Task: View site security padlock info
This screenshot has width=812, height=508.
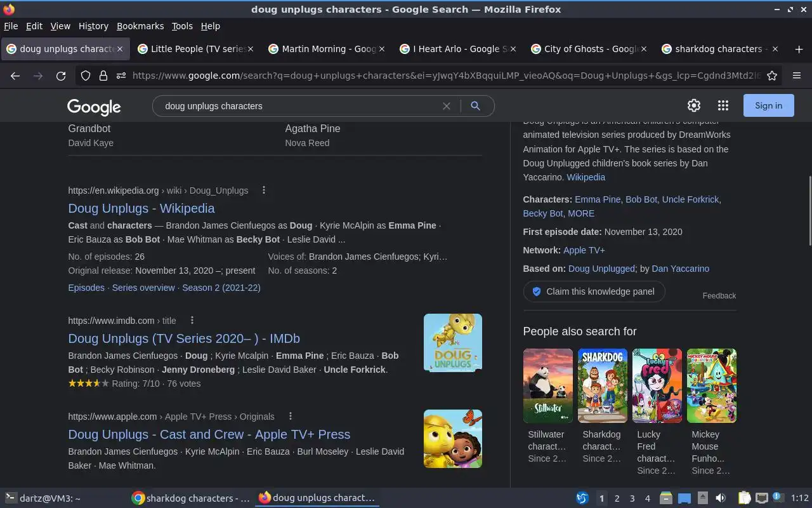Action: click(103, 76)
